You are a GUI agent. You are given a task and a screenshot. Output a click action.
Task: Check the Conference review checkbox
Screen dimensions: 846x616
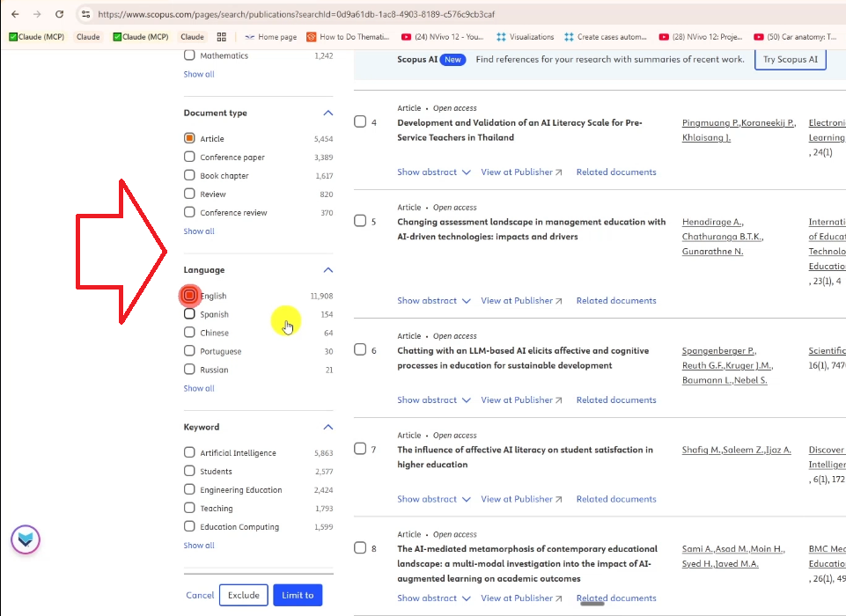tap(189, 212)
